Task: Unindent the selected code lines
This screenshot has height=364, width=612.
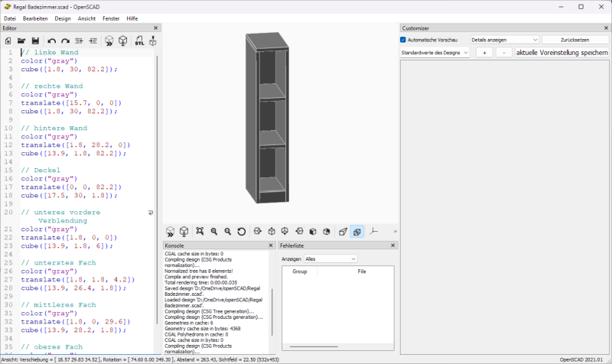Action: (80, 41)
